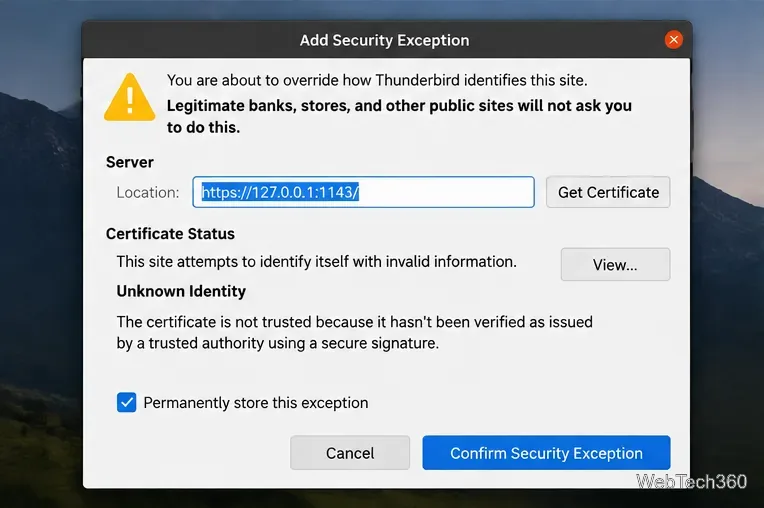Image resolution: width=764 pixels, height=508 pixels.
Task: Click the 'certificate is not trusted' explanation
Action: (x=355, y=332)
